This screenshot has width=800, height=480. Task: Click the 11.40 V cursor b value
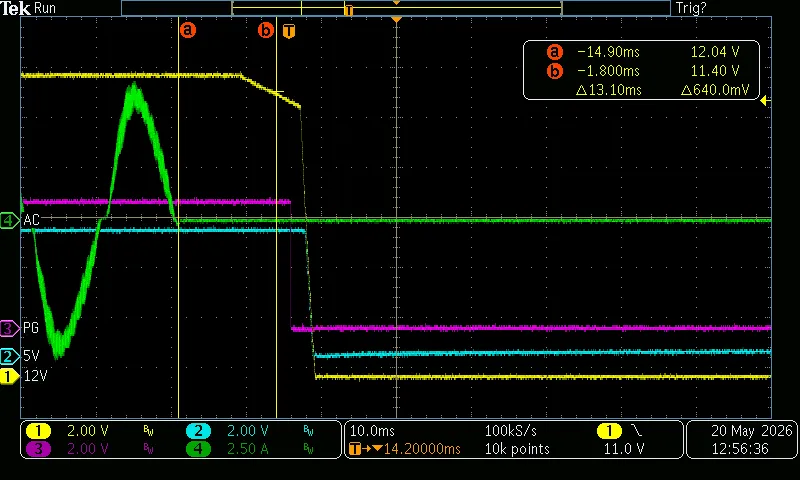pyautogui.click(x=715, y=71)
